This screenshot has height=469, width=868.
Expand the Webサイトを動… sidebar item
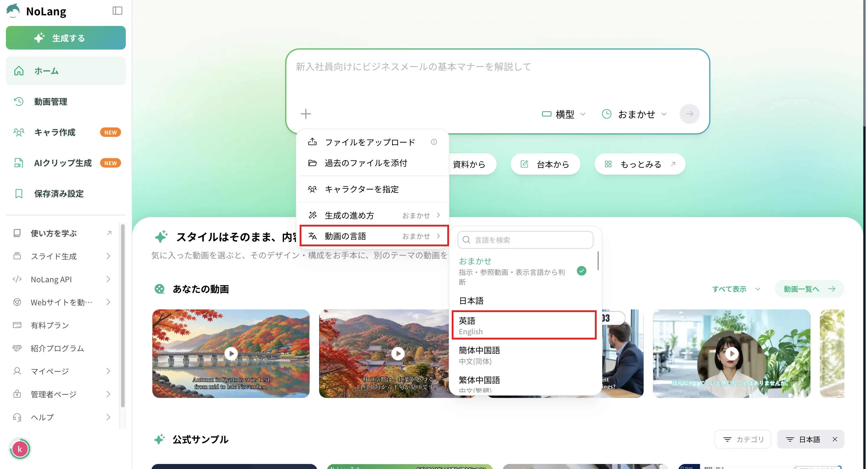pos(109,302)
